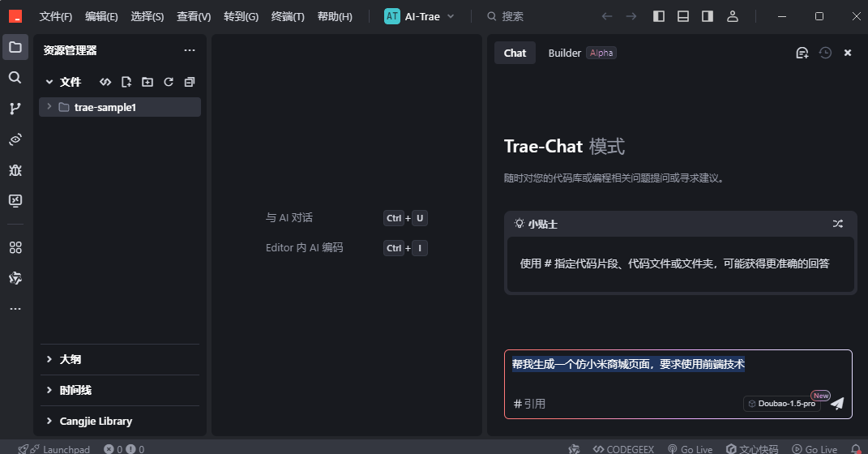Create a new file in 文件 section
This screenshot has height=454, width=868.
(x=126, y=82)
